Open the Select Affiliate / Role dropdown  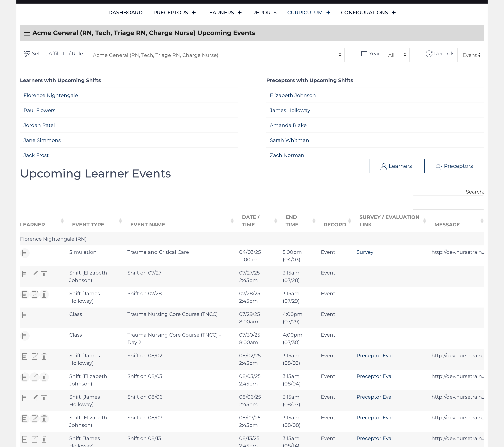click(x=216, y=55)
